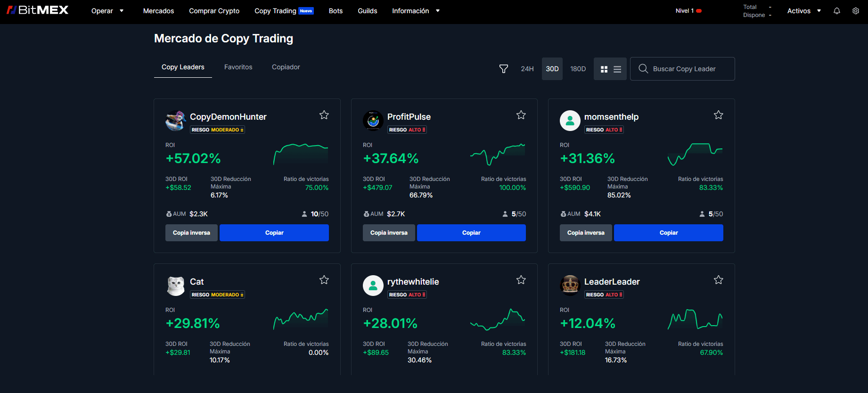This screenshot has width=868, height=393.
Task: Open the Mercados menu item
Action: (x=158, y=11)
